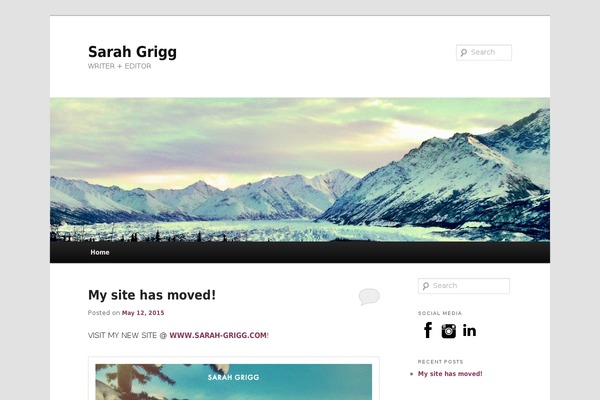
Task: Click the comment speech bubble icon
Action: tap(369, 296)
